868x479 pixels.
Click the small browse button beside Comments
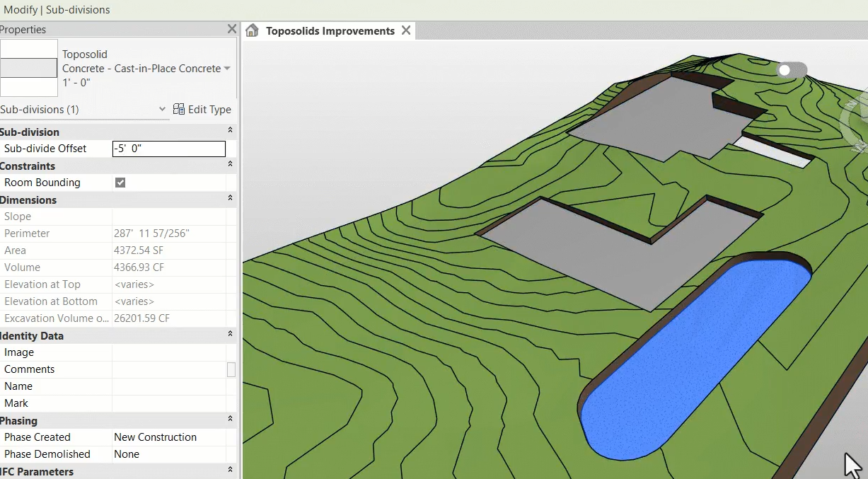[231, 369]
